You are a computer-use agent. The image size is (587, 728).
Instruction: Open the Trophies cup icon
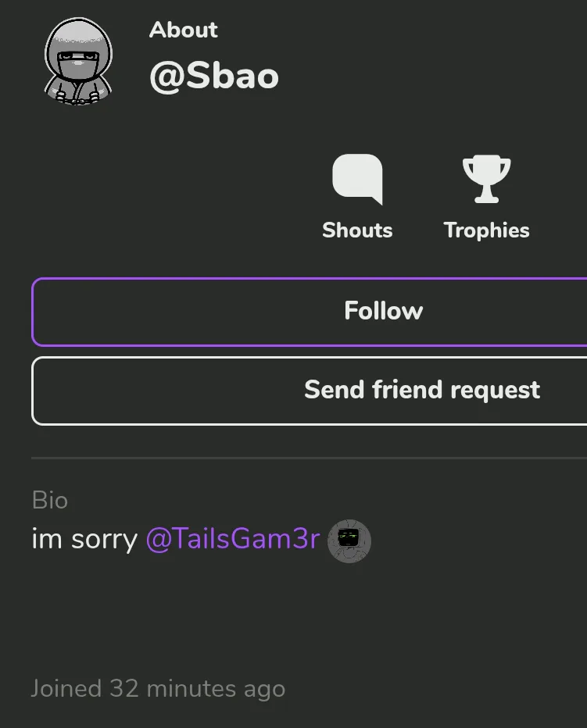tap(486, 179)
